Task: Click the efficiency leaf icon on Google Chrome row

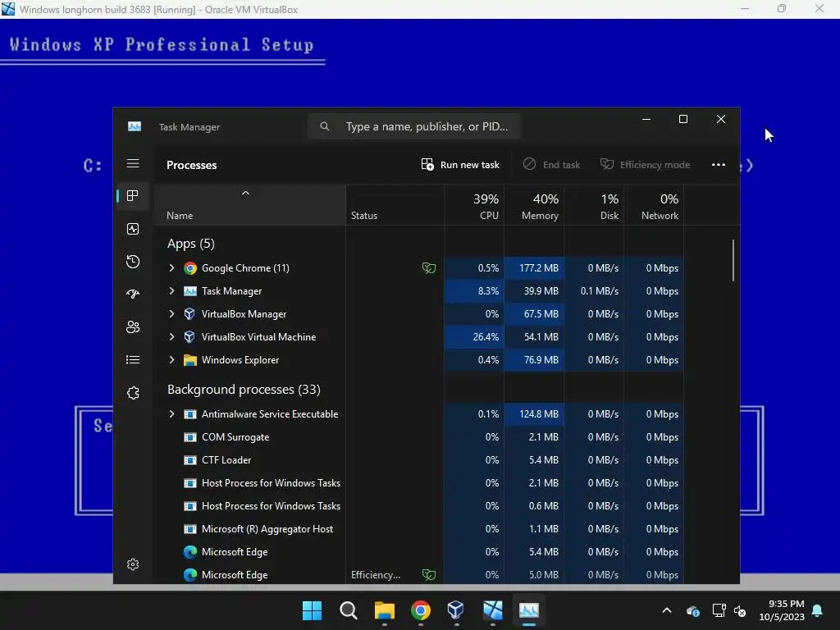Action: pyautogui.click(x=428, y=268)
